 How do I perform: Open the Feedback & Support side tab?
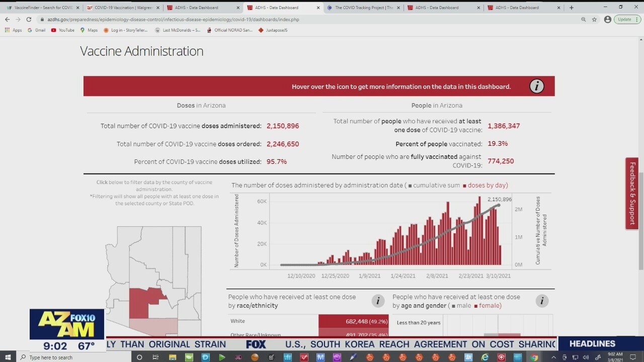pyautogui.click(x=632, y=194)
